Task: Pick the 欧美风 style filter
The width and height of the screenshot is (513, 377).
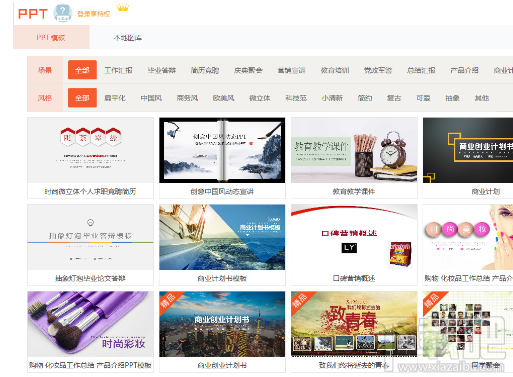Action: click(x=223, y=98)
